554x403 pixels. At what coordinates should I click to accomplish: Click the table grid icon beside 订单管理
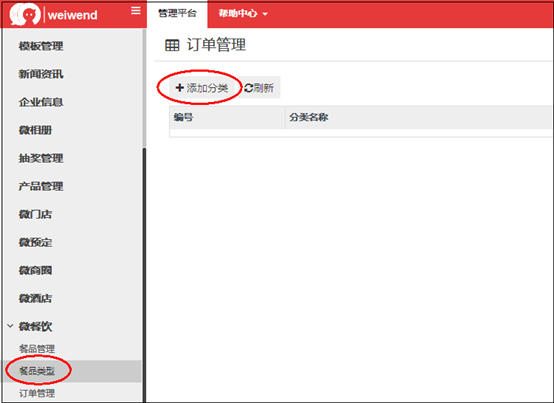click(172, 45)
